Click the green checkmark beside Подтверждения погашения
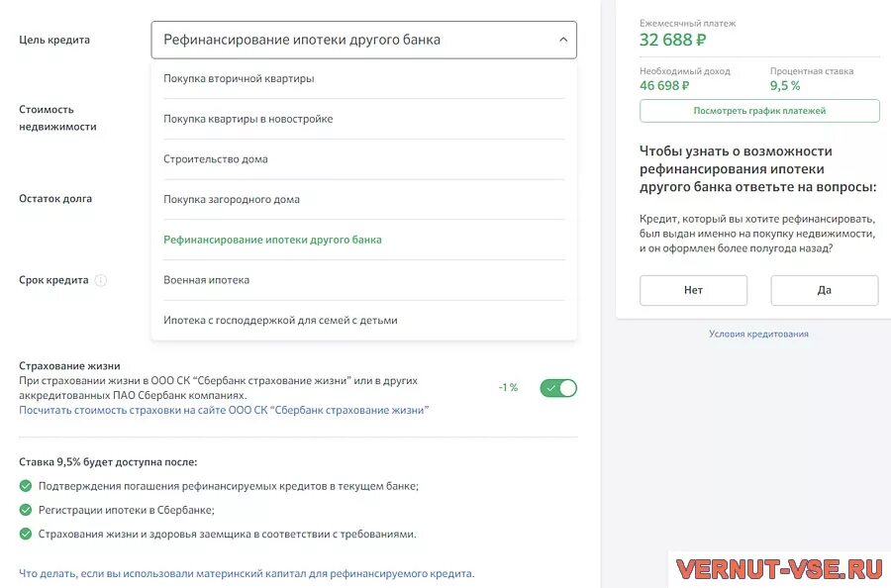The height and width of the screenshot is (588, 891). [26, 486]
